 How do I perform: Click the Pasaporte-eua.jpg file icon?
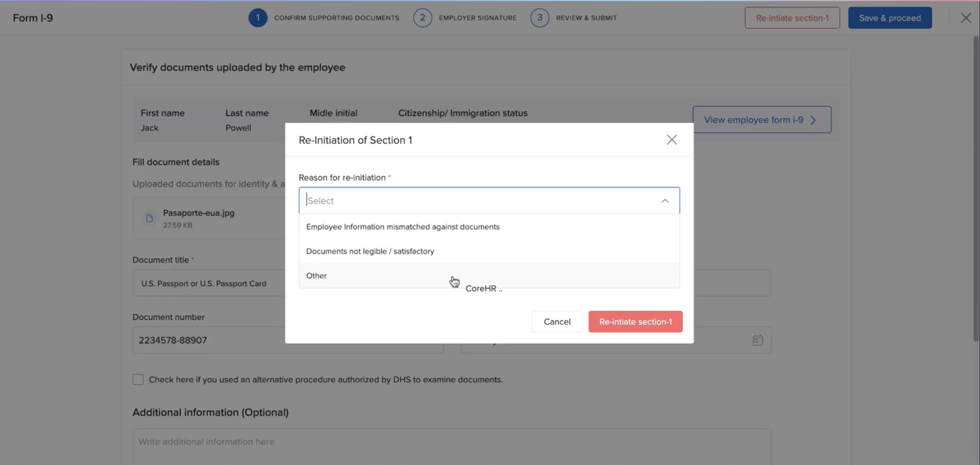150,218
